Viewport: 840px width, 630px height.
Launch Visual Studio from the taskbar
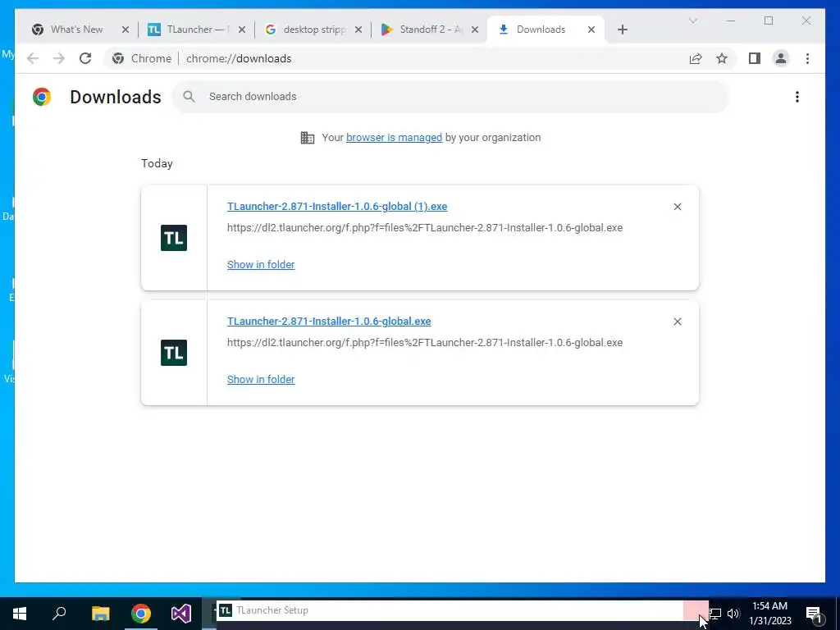181,613
